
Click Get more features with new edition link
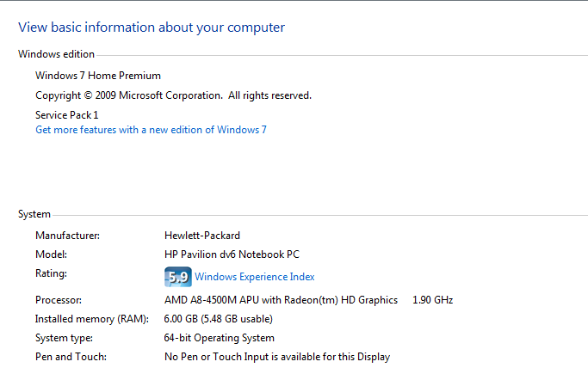[x=151, y=130]
